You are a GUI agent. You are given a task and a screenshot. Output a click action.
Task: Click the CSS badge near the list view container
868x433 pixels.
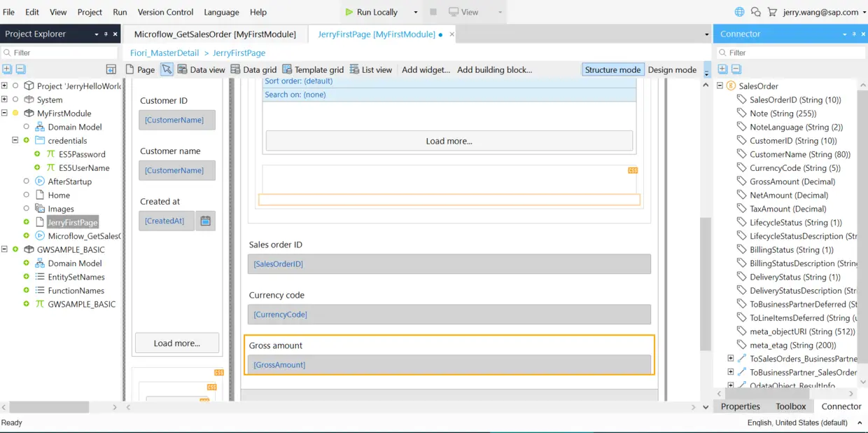point(633,170)
